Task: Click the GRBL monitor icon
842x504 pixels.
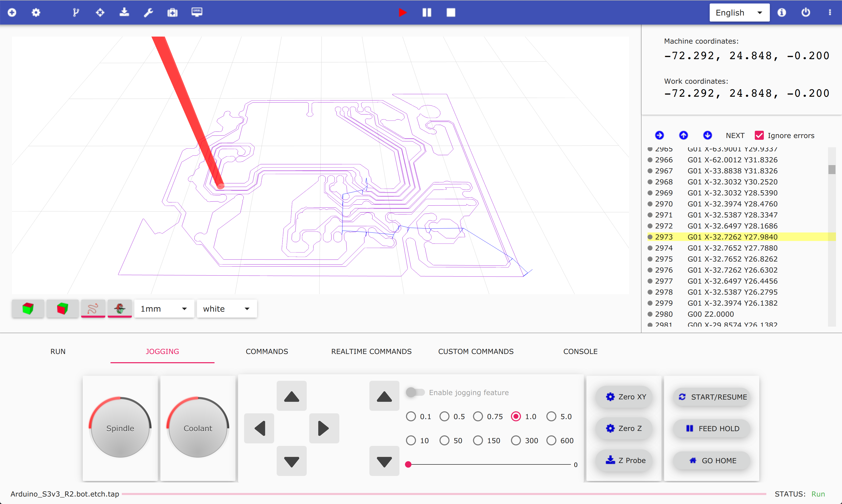Action: tap(197, 13)
